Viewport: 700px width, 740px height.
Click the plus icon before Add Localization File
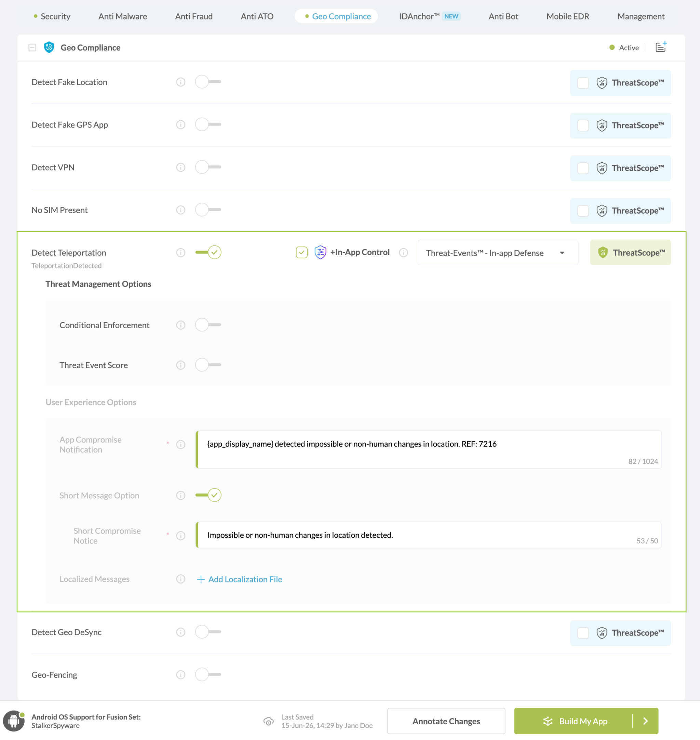pos(201,579)
